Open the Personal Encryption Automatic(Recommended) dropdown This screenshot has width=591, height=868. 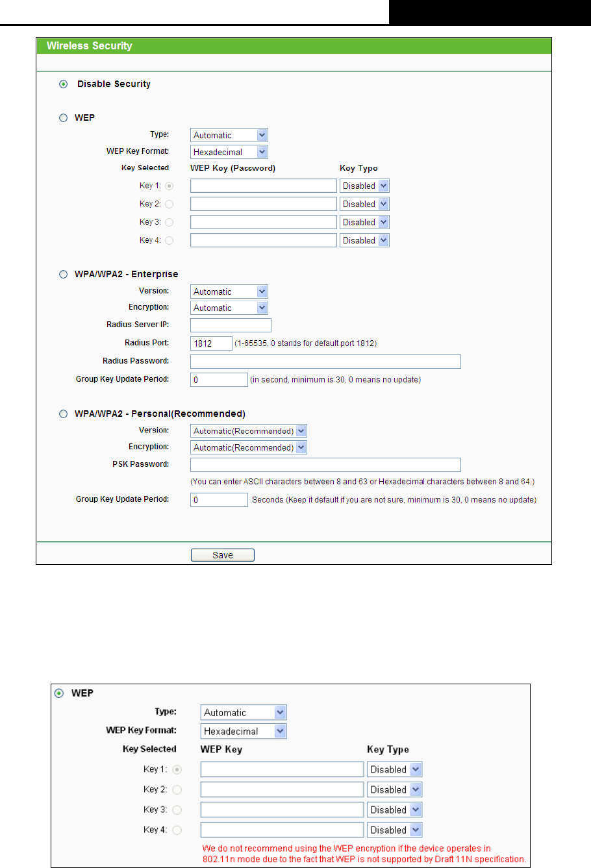pyautogui.click(x=249, y=447)
